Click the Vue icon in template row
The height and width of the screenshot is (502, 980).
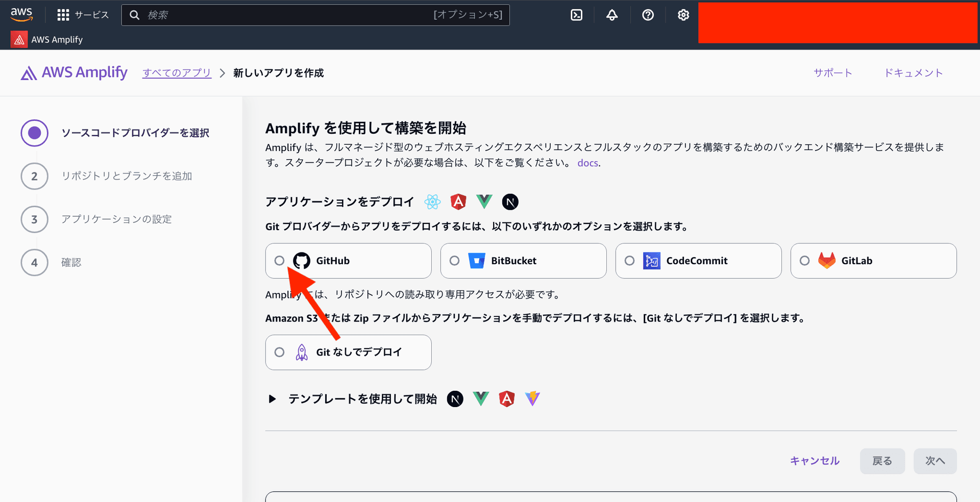tap(481, 399)
